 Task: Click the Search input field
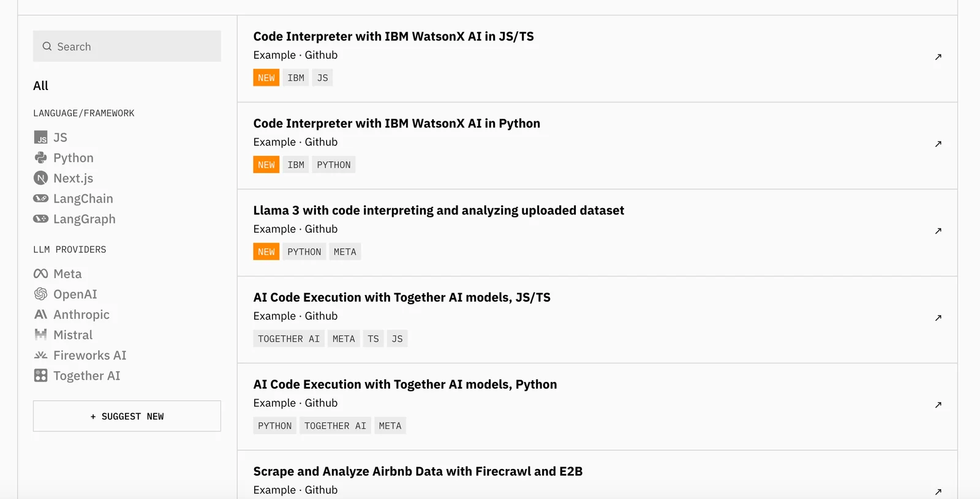[127, 47]
